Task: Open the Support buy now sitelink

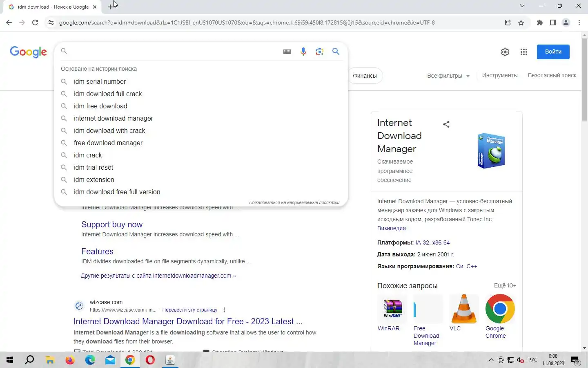Action: [112, 224]
